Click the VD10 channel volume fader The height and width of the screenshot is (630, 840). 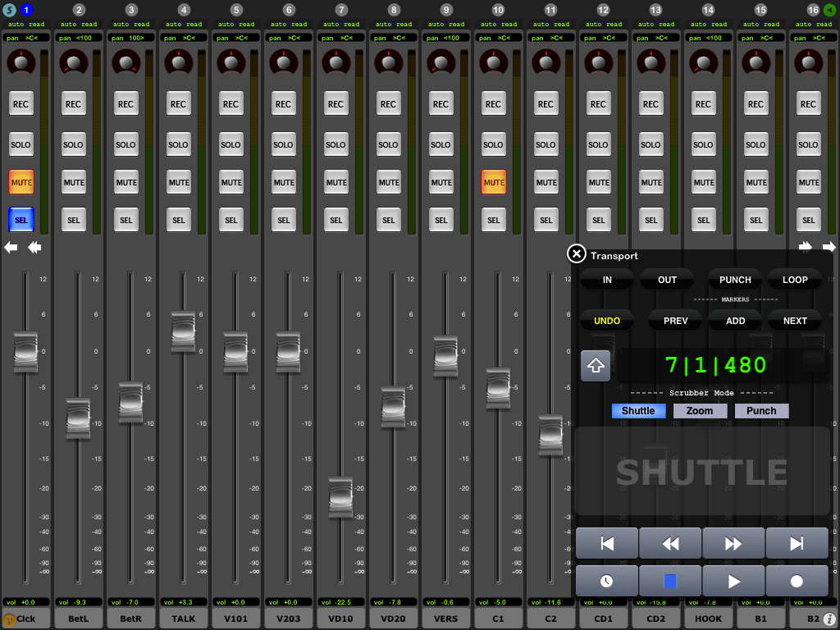coord(340,497)
